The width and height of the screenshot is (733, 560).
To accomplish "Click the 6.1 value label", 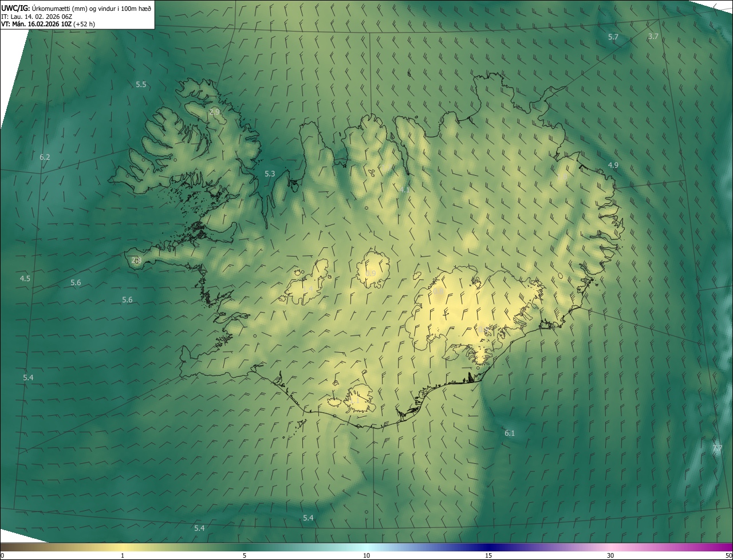I will pos(510,433).
